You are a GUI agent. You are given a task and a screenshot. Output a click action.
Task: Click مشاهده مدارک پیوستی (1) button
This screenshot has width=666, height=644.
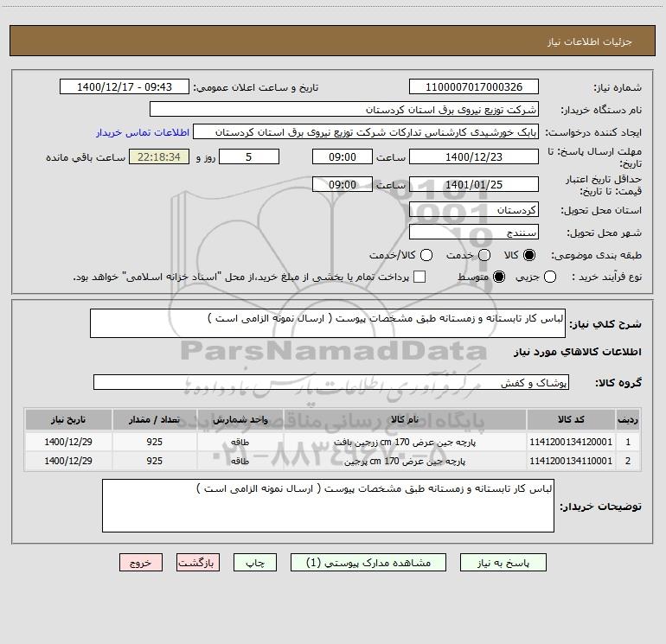tap(368, 563)
